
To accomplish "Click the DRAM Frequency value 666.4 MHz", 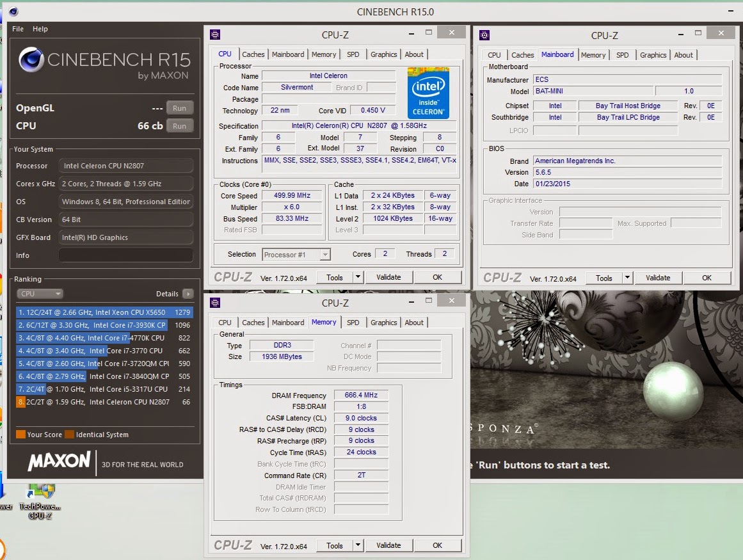I will (361, 395).
